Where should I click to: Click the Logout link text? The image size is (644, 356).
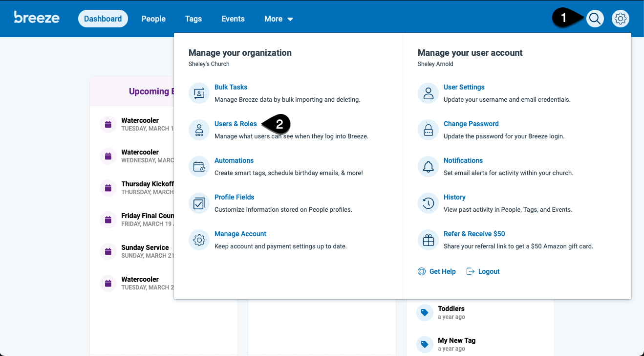coord(489,271)
